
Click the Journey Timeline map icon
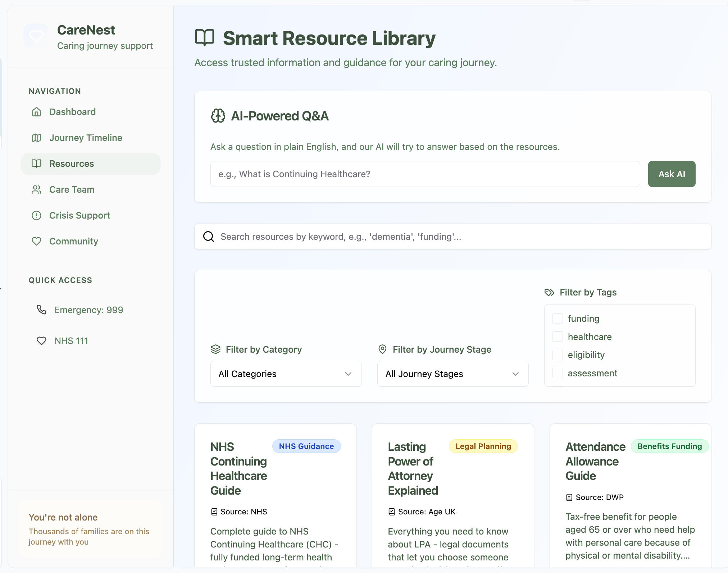click(36, 138)
